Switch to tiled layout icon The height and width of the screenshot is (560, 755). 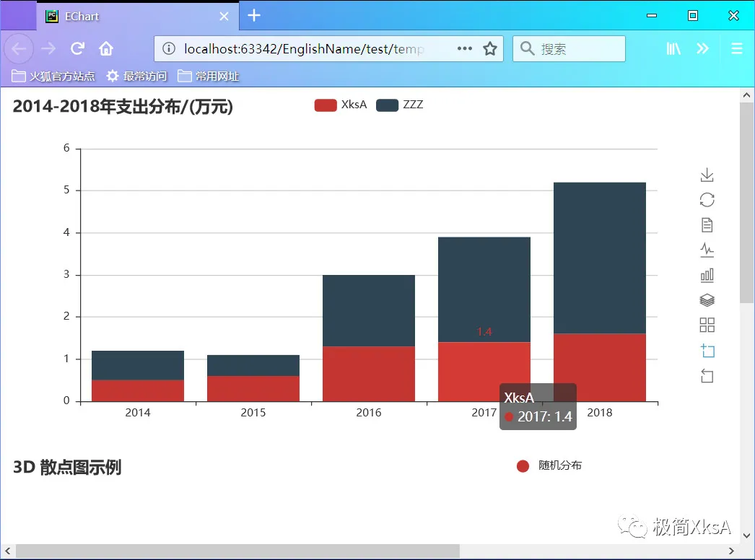pos(707,325)
